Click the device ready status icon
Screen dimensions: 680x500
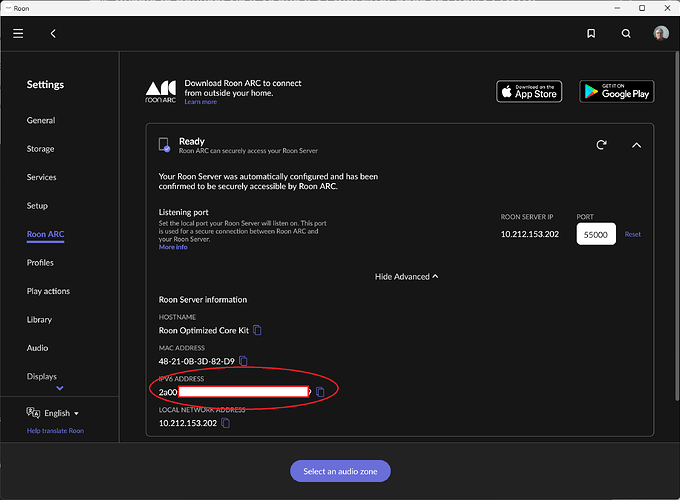(164, 145)
